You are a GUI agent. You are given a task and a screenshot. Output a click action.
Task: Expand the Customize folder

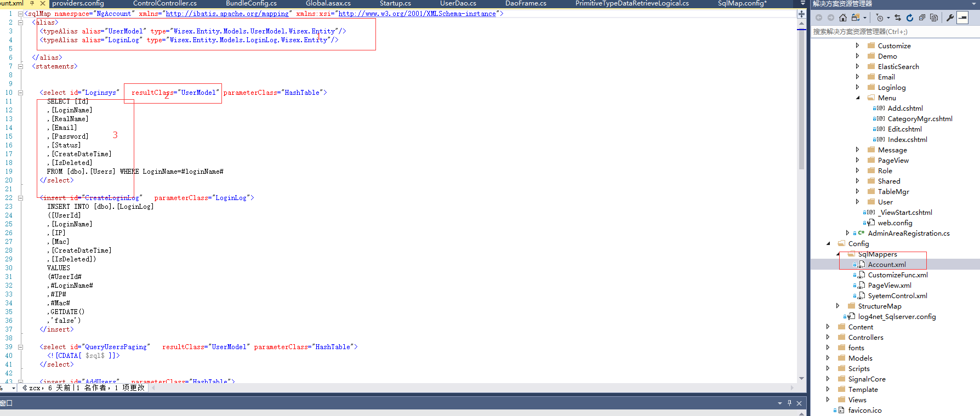(858, 45)
